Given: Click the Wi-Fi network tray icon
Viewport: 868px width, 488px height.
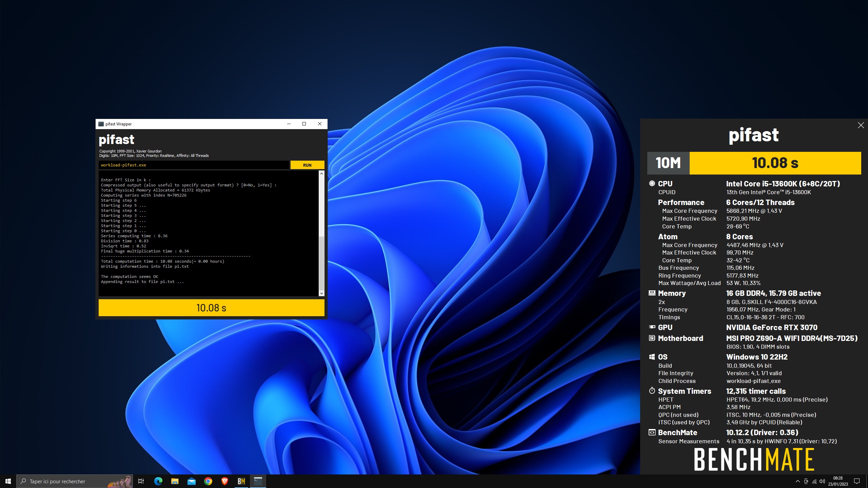Looking at the screenshot, I should pyautogui.click(x=814, y=481).
